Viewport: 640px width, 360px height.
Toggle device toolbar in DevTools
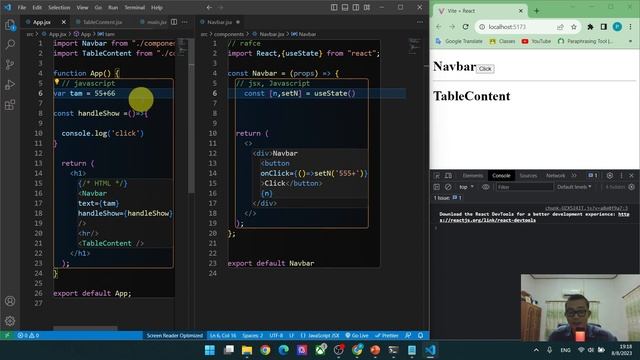[x=448, y=176]
